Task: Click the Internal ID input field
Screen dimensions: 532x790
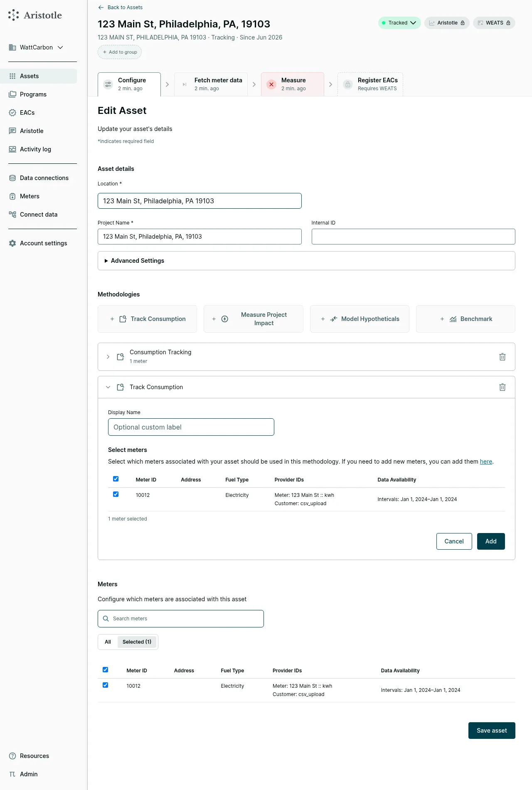Action: coord(414,237)
